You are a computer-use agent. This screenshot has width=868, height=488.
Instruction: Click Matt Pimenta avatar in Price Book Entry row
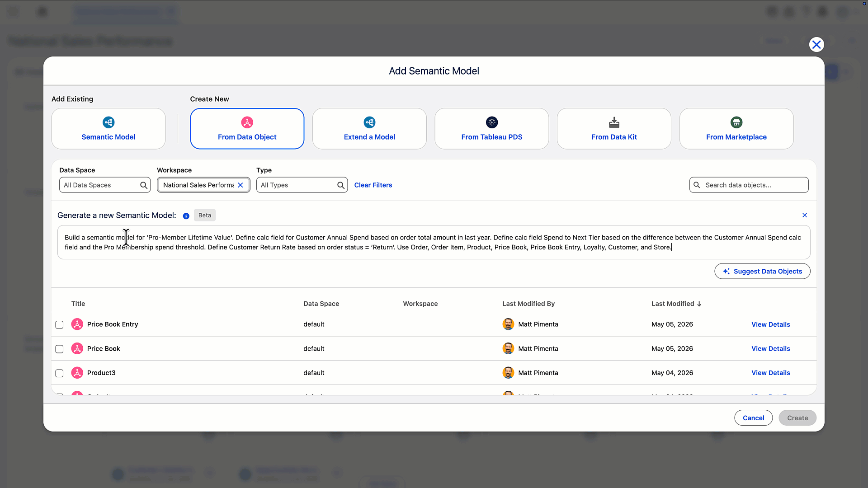pos(508,324)
